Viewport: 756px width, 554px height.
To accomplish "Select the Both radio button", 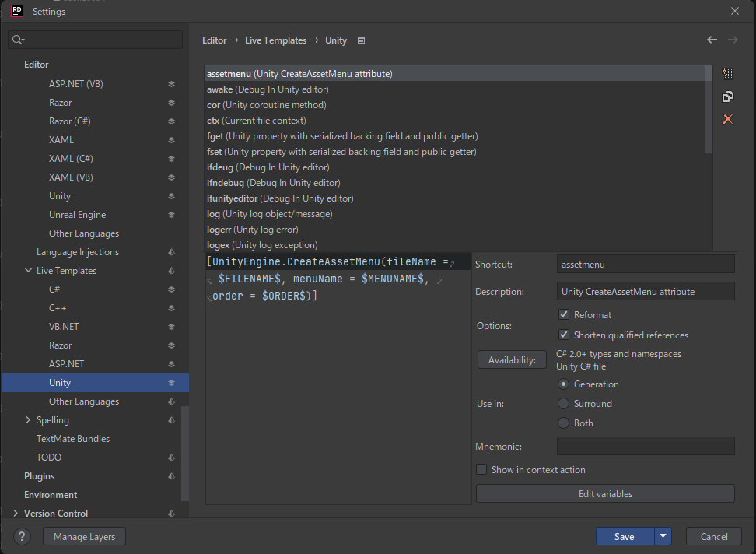I will coord(563,423).
